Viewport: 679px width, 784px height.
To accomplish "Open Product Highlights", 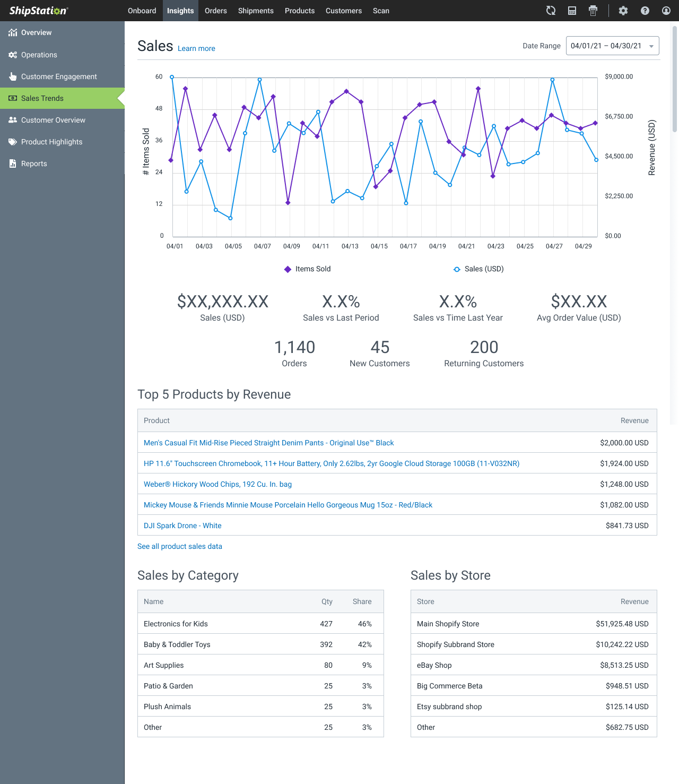I will 51,142.
